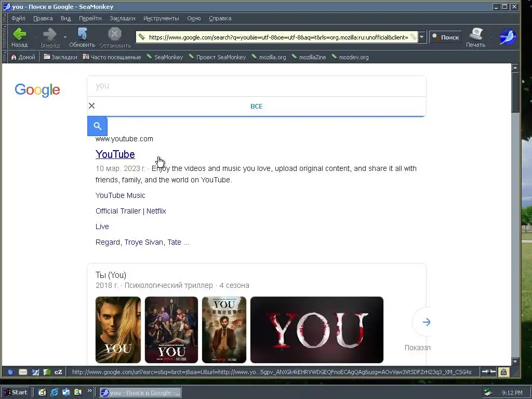Select the ВСЕ results tab

tap(257, 106)
